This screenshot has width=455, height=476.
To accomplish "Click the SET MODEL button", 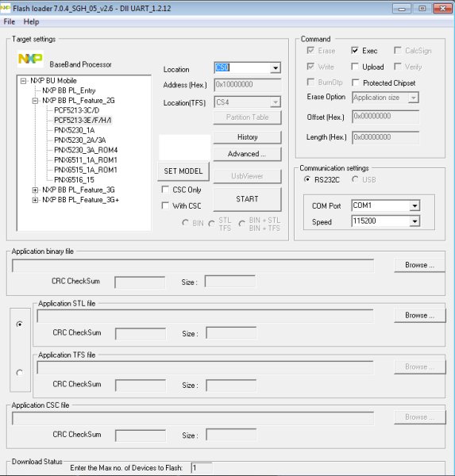I will (x=183, y=171).
